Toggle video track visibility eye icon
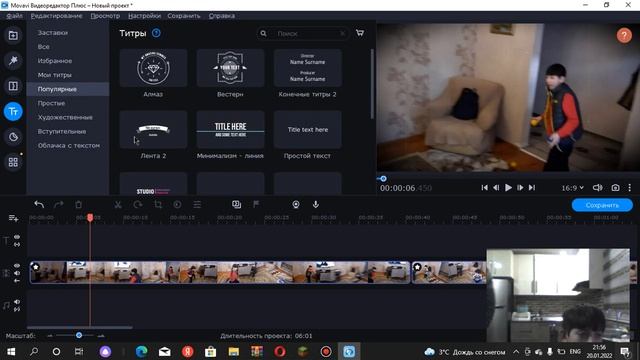The width and height of the screenshot is (640, 360). point(17,266)
